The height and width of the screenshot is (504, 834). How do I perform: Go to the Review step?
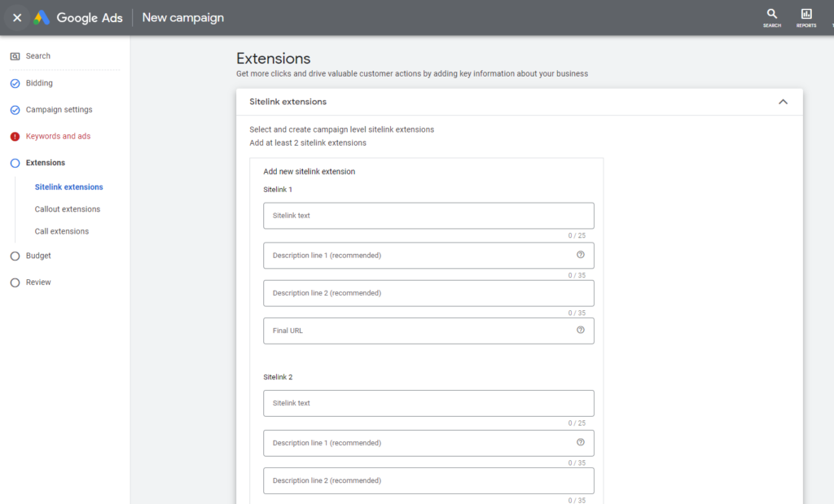point(38,283)
